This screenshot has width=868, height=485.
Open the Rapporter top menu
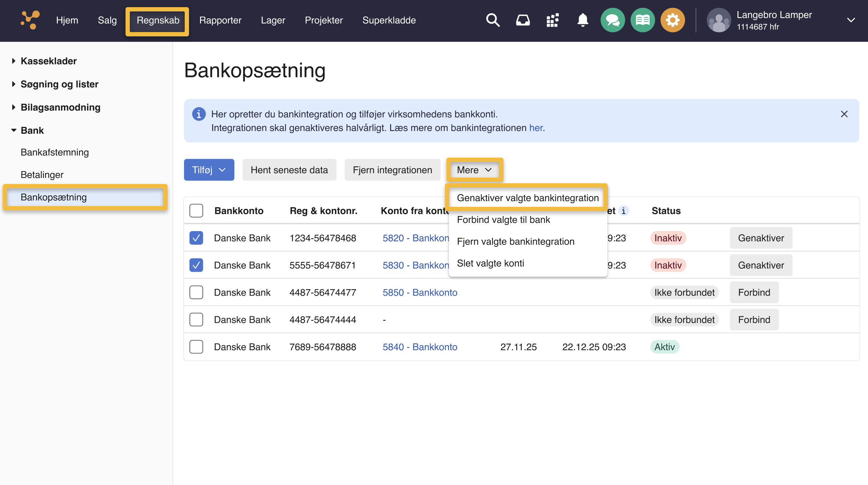(x=220, y=20)
